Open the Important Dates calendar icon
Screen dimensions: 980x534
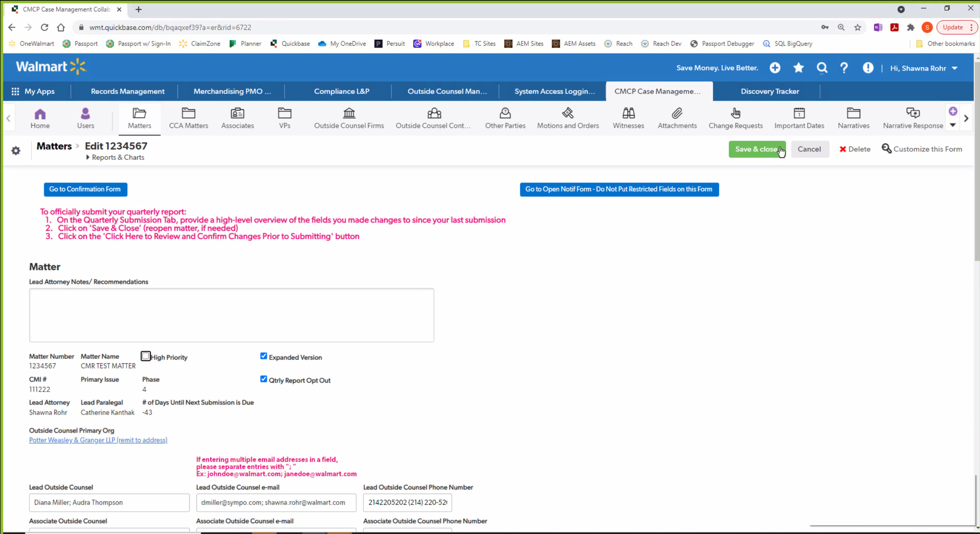[x=799, y=113]
